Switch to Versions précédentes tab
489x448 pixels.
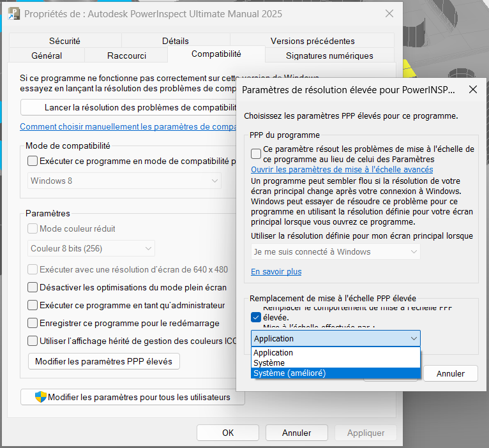(x=312, y=41)
